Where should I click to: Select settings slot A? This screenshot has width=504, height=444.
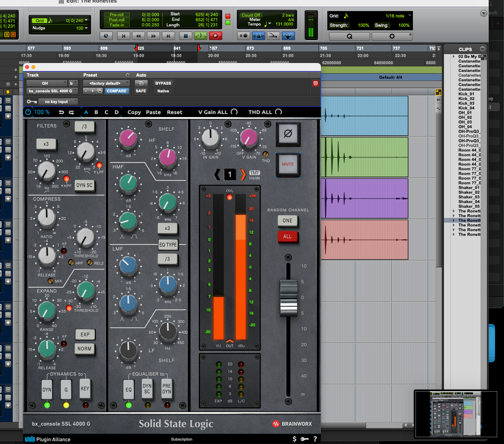pos(86,112)
